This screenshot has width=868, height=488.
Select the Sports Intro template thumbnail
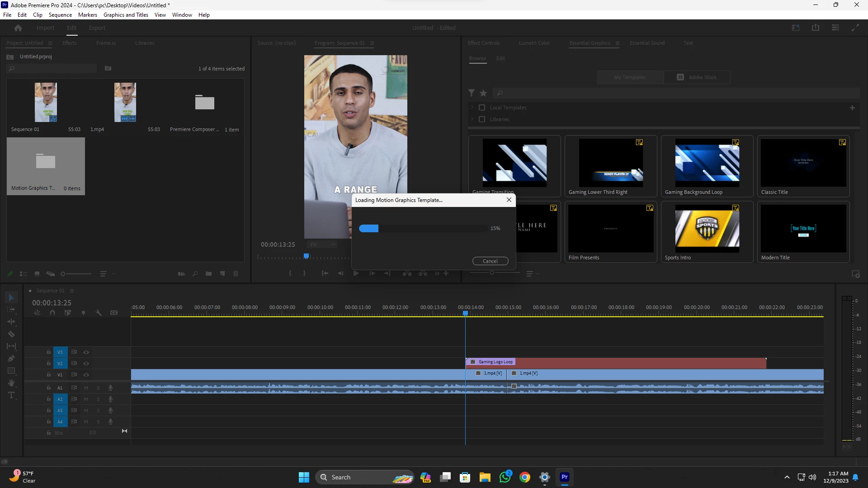point(707,229)
